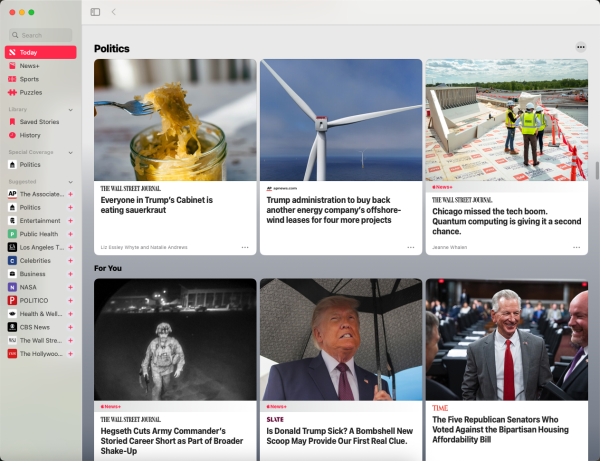Open the Politics section more options button

click(x=581, y=47)
